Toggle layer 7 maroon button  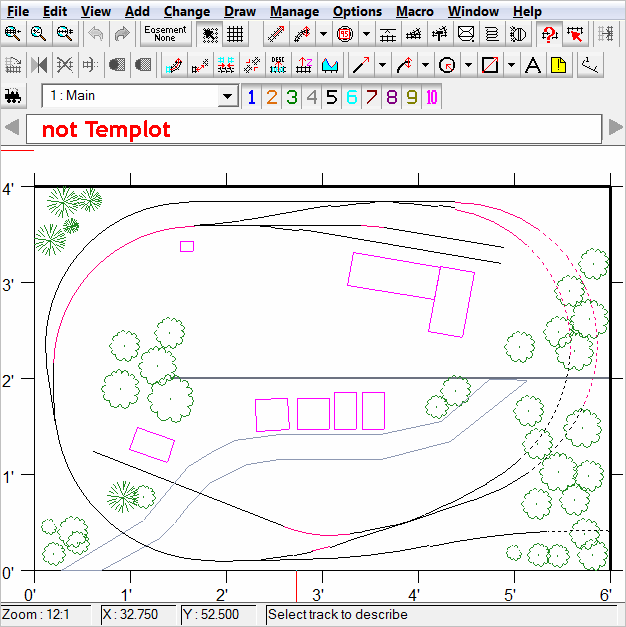372,97
